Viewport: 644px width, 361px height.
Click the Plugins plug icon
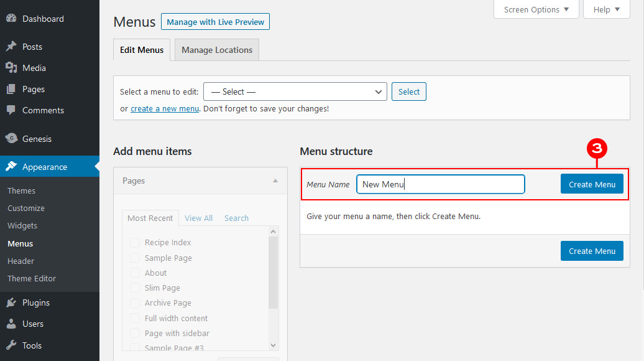tap(11, 302)
